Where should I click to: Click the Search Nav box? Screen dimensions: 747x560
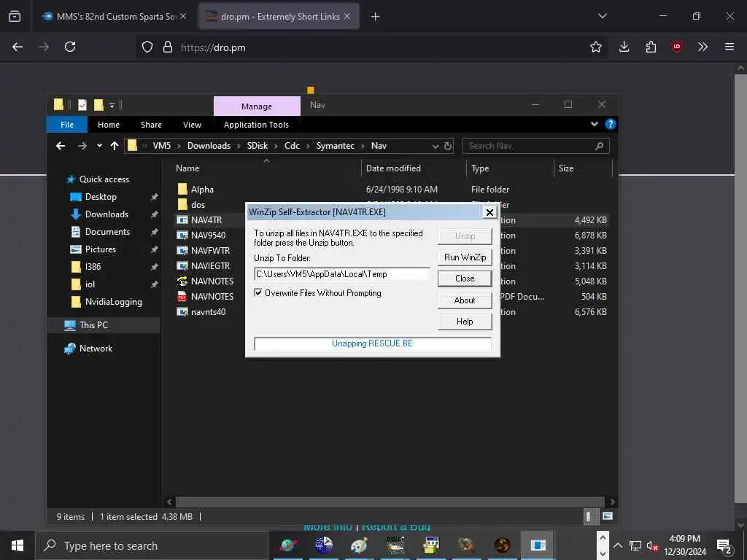click(x=535, y=146)
